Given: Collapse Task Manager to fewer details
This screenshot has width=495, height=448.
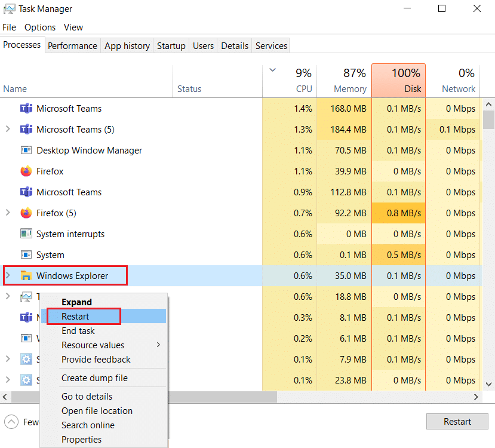Looking at the screenshot, I should coord(12,422).
